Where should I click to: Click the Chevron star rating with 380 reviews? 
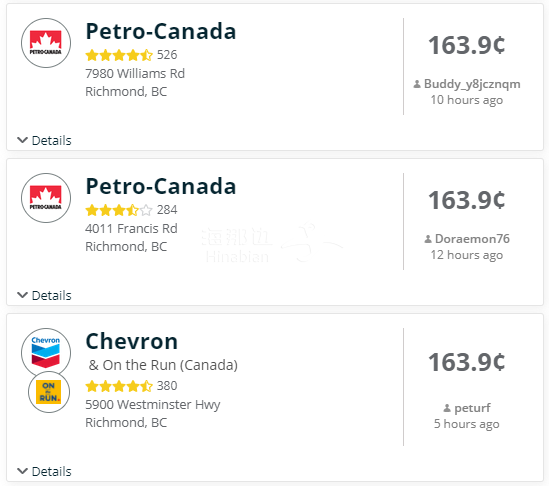[119, 386]
